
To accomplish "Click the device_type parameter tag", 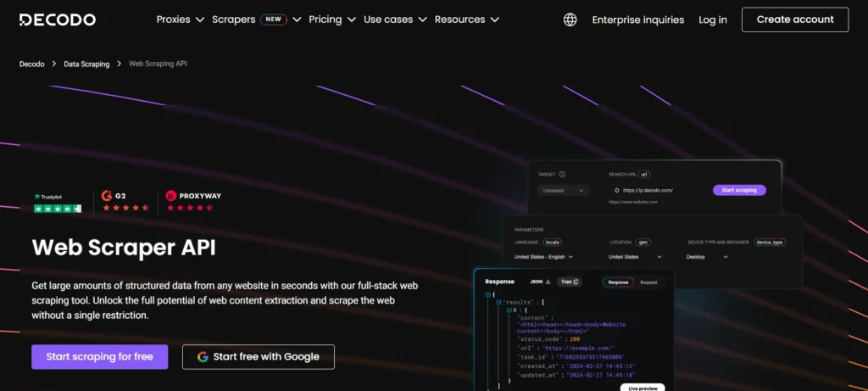I will pyautogui.click(x=770, y=242).
